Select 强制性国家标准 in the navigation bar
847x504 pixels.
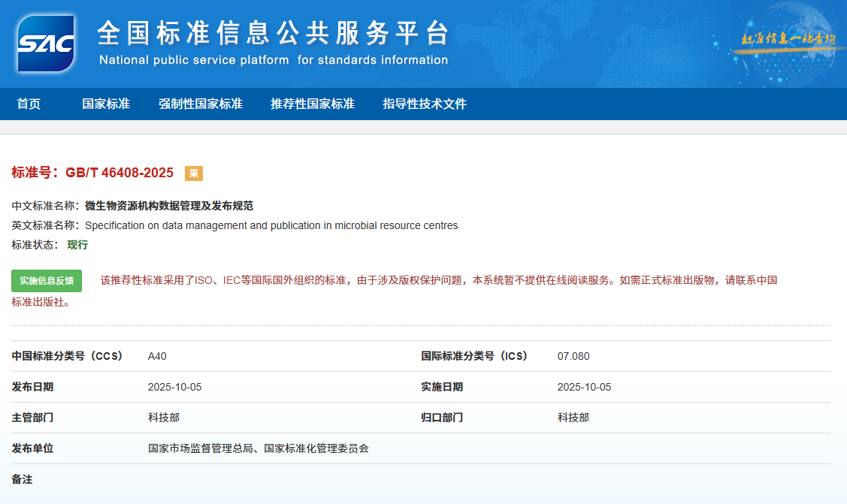click(x=201, y=104)
